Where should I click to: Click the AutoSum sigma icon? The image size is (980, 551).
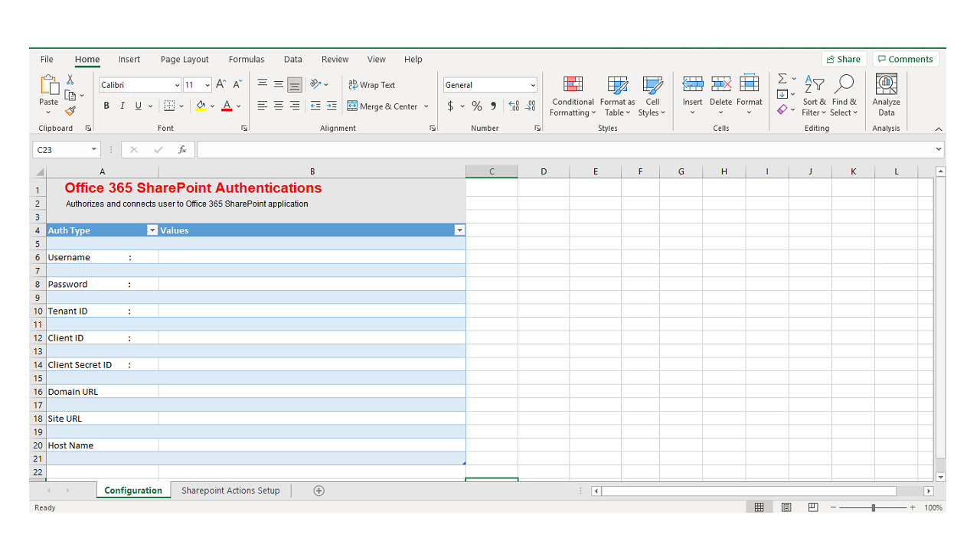(782, 79)
